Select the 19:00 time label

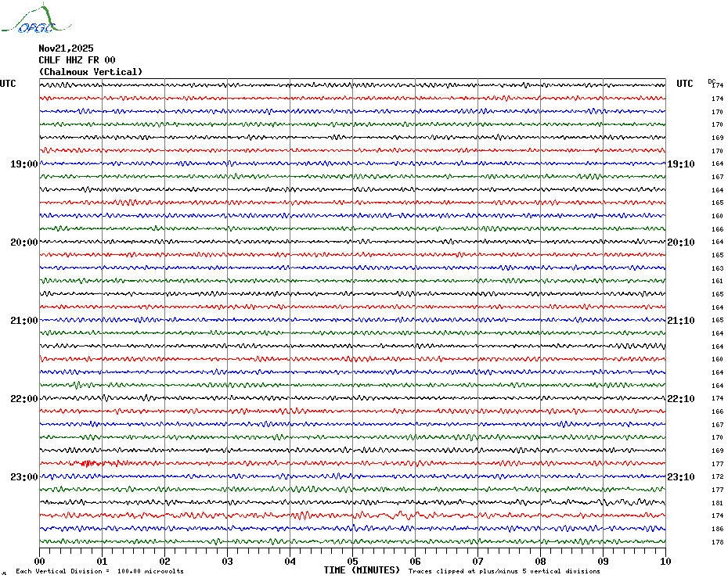coord(24,163)
